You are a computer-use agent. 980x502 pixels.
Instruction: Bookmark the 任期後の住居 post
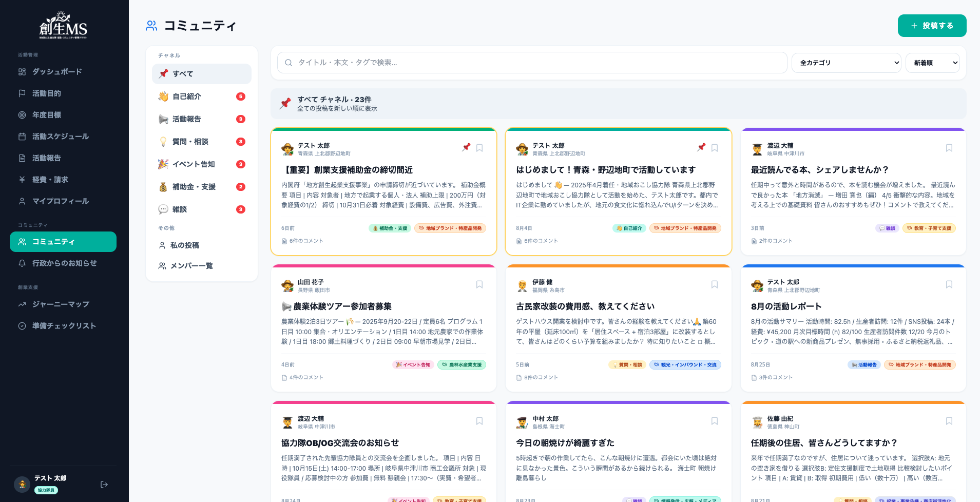[x=949, y=421]
